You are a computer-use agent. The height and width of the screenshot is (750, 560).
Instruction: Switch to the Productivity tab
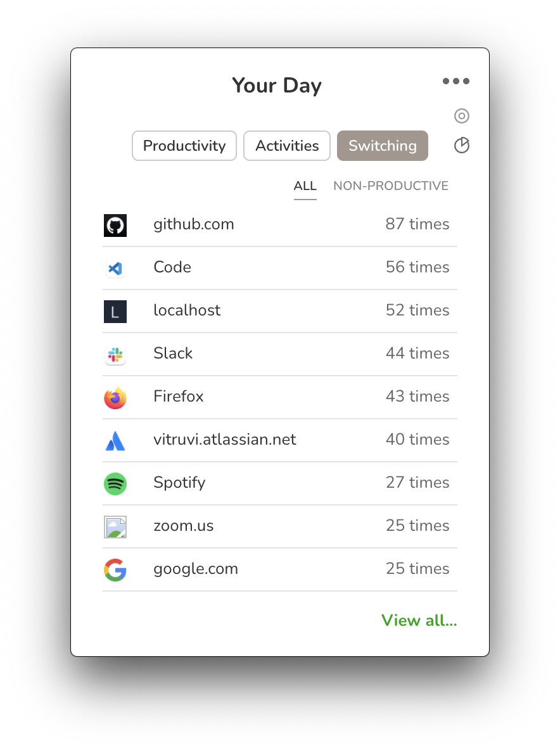coord(184,146)
